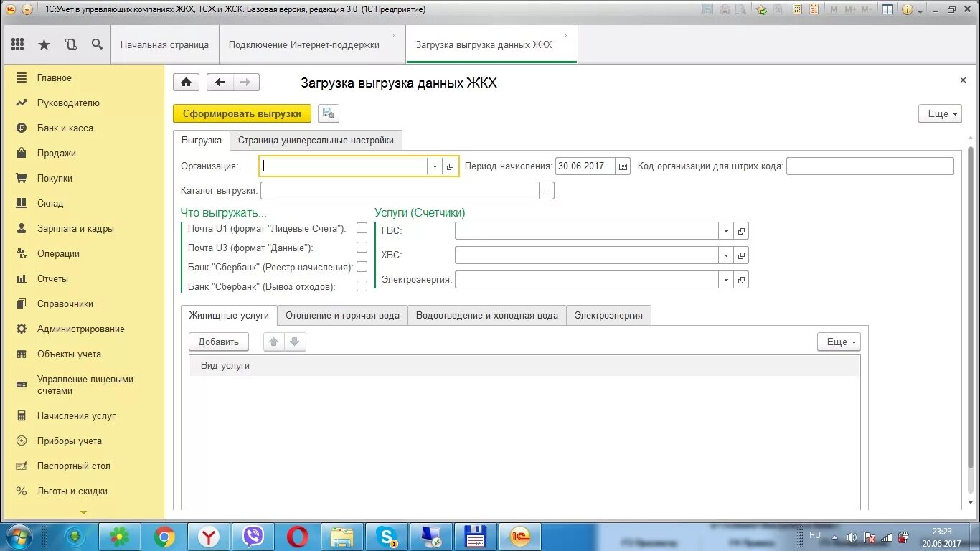Open the Паспортный стол section

coord(83,466)
